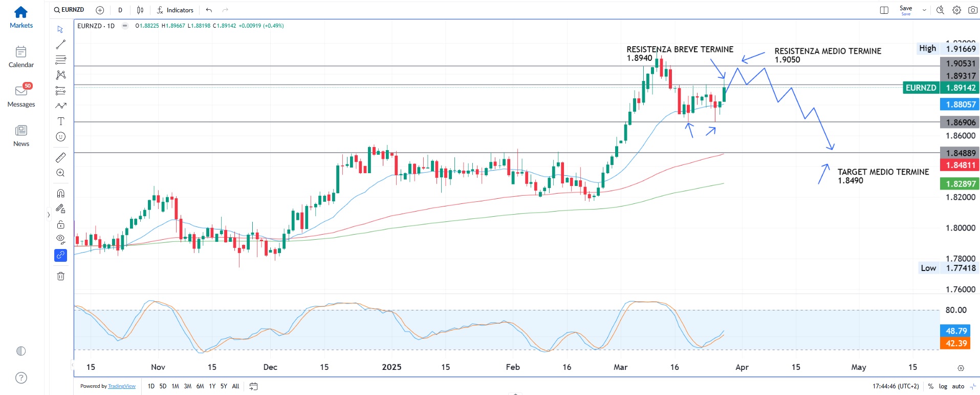
Task: Select the trend line drawing tool
Action: coord(60,45)
